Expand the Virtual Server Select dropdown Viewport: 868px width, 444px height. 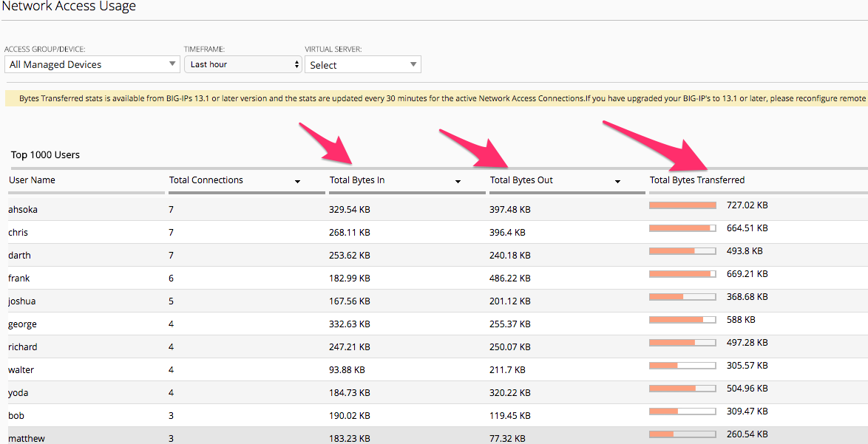tap(362, 65)
